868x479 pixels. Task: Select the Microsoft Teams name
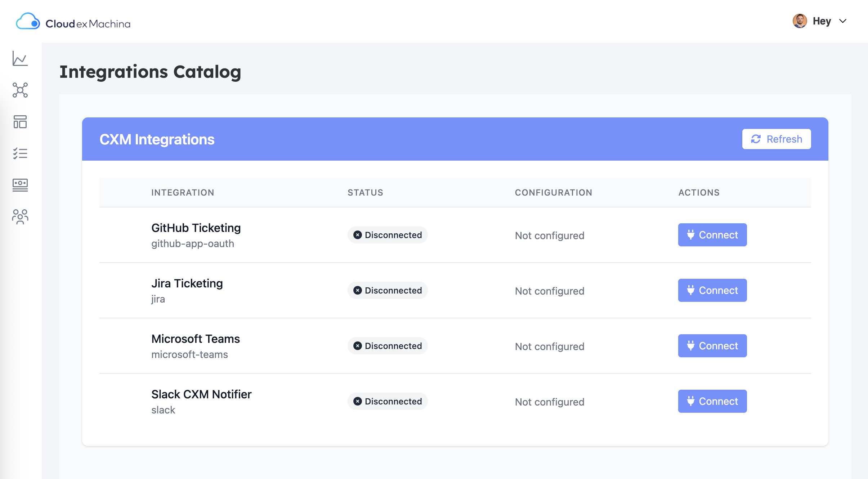196,339
